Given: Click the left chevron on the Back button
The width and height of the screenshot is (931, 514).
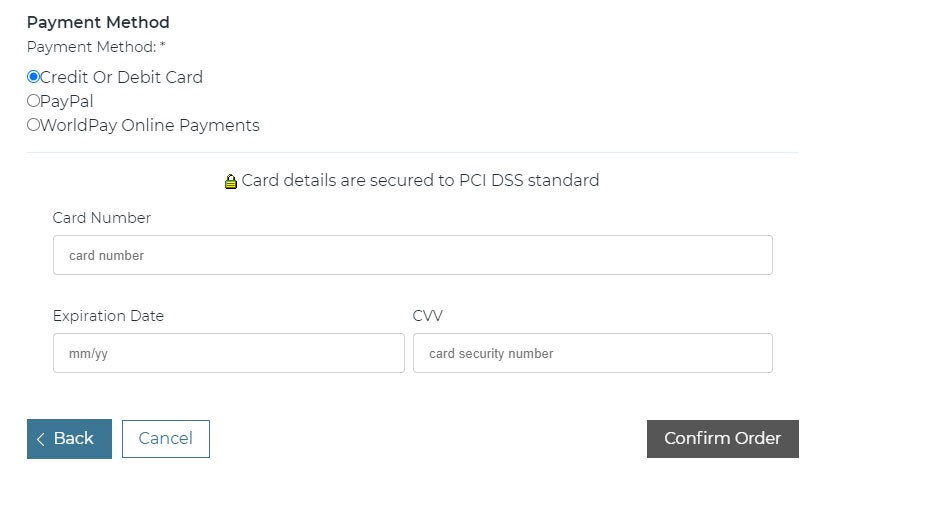Looking at the screenshot, I should [41, 439].
